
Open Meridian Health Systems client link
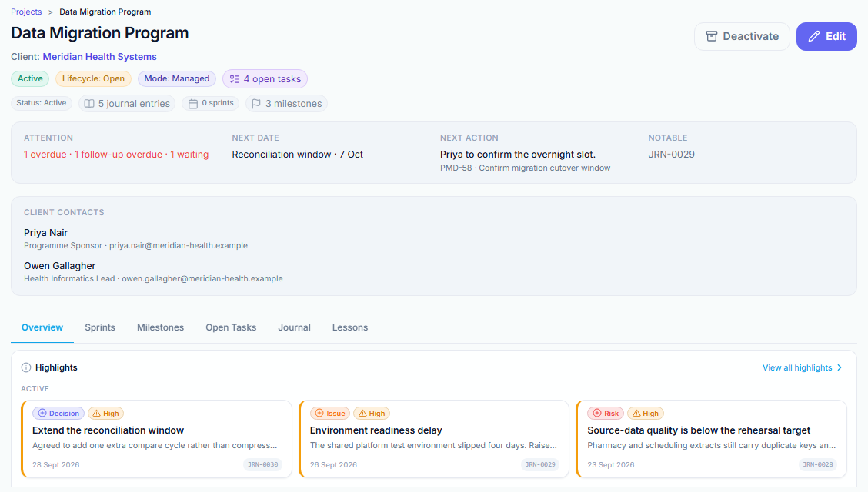(99, 57)
